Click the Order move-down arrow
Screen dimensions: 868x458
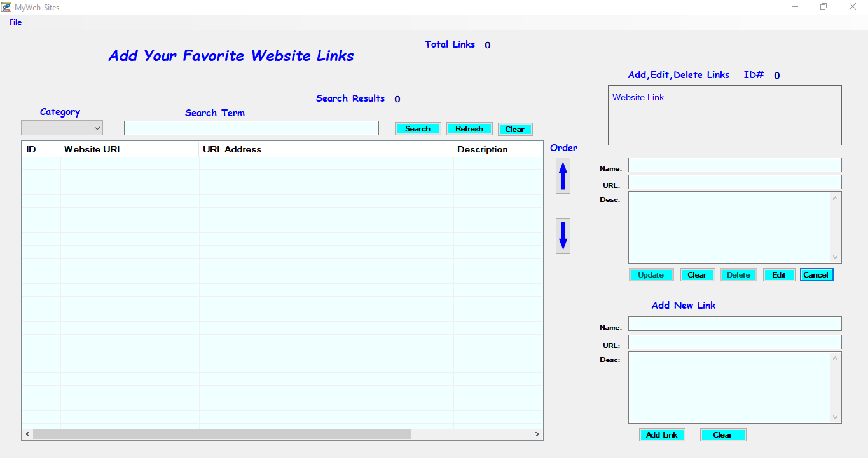562,236
